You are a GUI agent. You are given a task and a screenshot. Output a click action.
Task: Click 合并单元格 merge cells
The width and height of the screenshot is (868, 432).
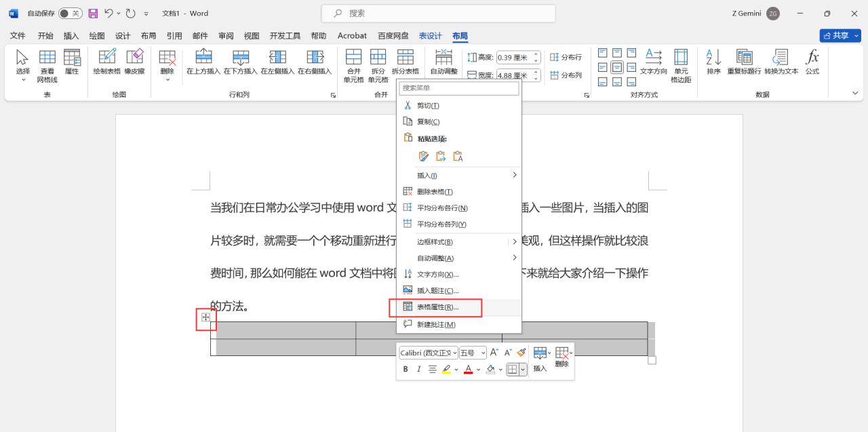click(354, 65)
